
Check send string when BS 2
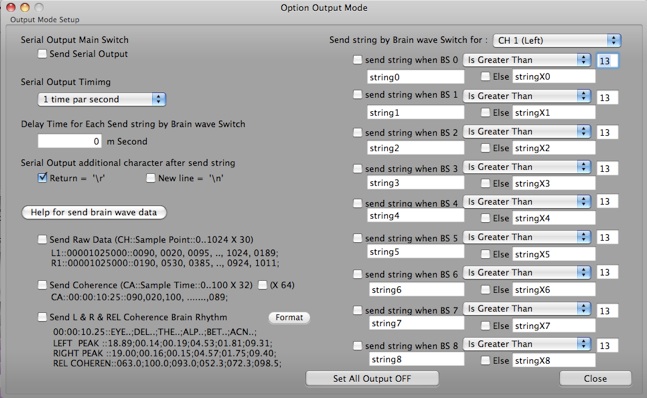tap(357, 132)
